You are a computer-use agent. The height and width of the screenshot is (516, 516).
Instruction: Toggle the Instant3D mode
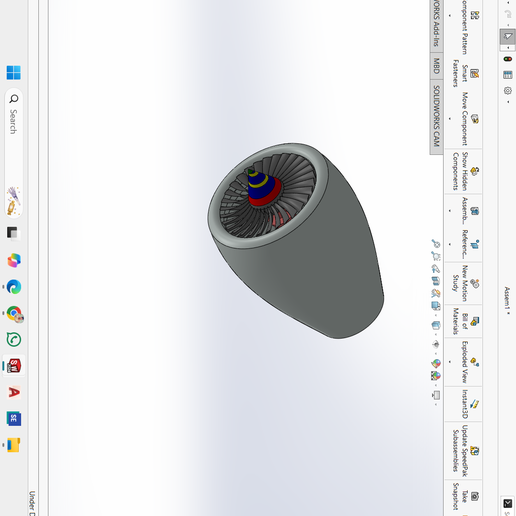(474, 404)
